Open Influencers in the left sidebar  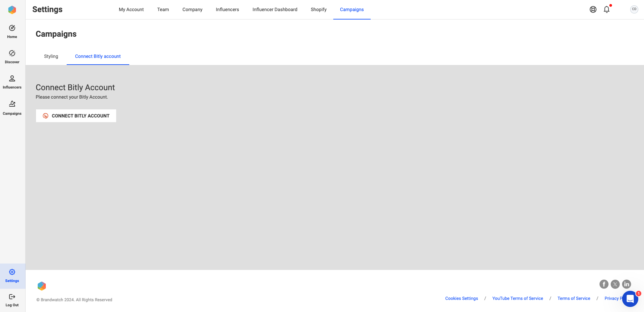click(x=12, y=82)
